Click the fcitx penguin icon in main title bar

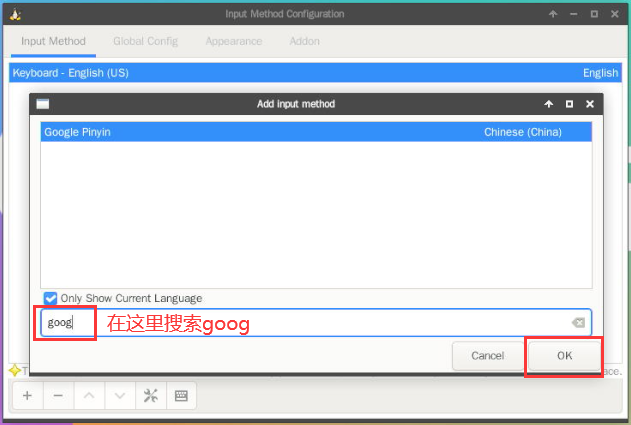coord(15,14)
